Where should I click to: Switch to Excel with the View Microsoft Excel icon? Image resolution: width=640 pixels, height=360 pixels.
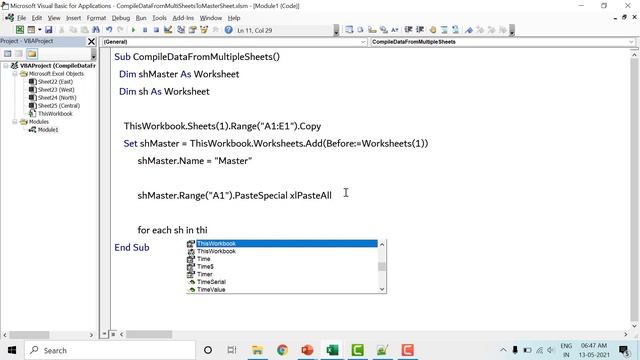(x=20, y=30)
